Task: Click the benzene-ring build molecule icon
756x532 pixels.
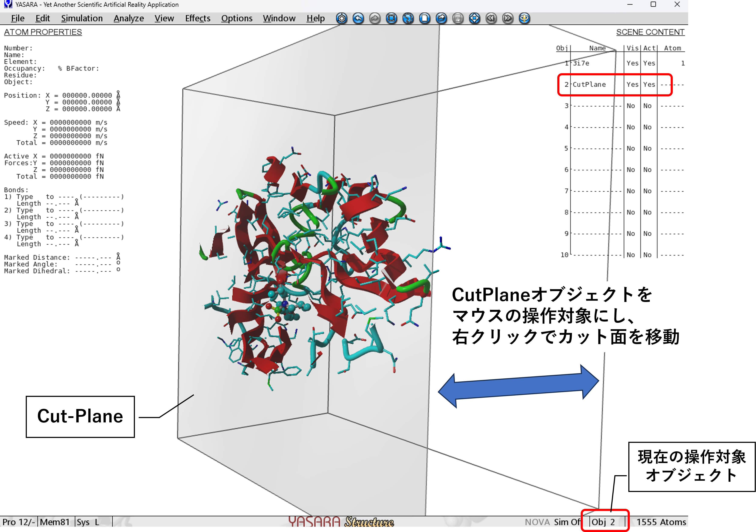Action: (x=342, y=19)
